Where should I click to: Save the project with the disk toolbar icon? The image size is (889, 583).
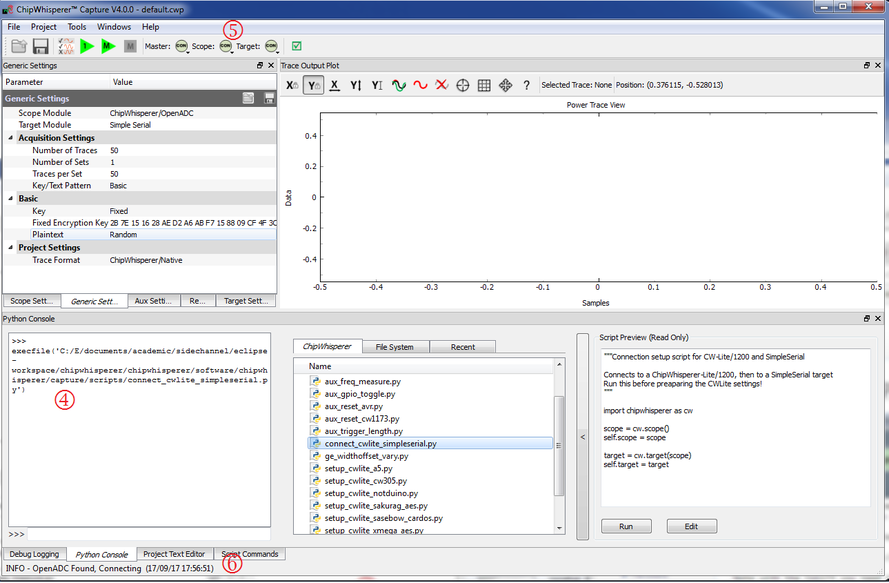point(41,45)
